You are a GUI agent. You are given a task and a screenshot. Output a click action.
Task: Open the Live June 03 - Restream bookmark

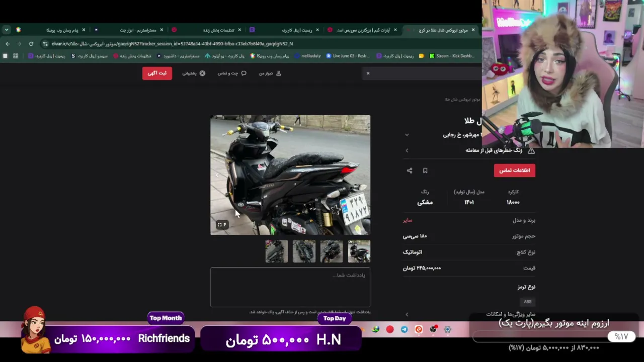[x=348, y=56]
